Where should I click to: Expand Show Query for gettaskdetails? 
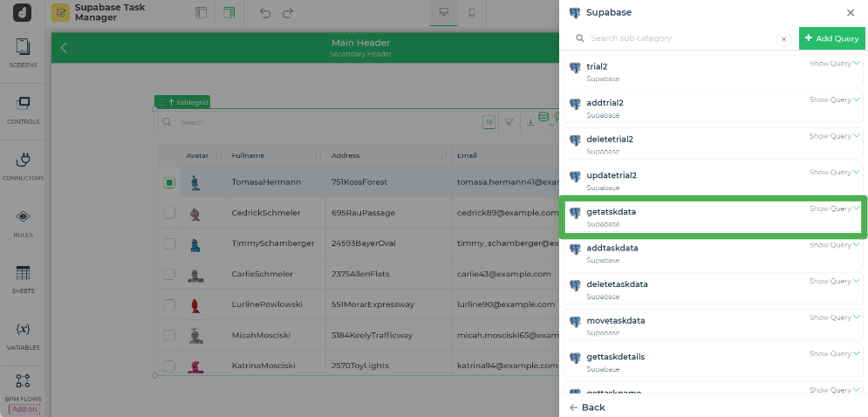834,353
